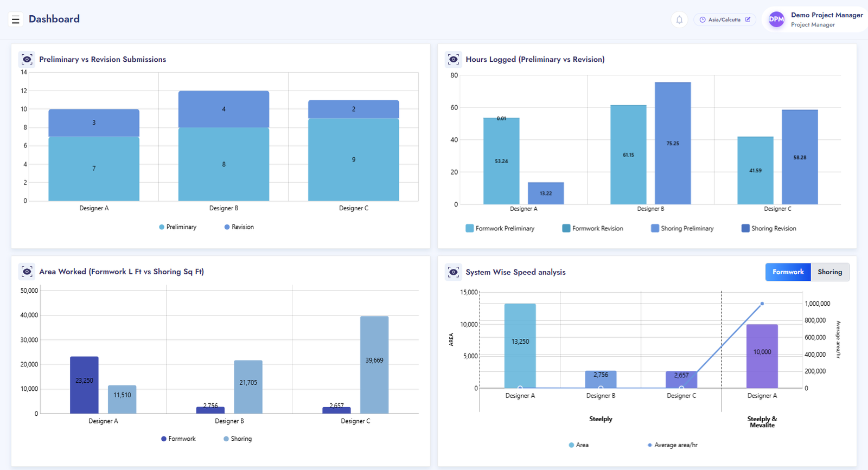
Task: Switch to the Shoring tab
Action: 829,272
